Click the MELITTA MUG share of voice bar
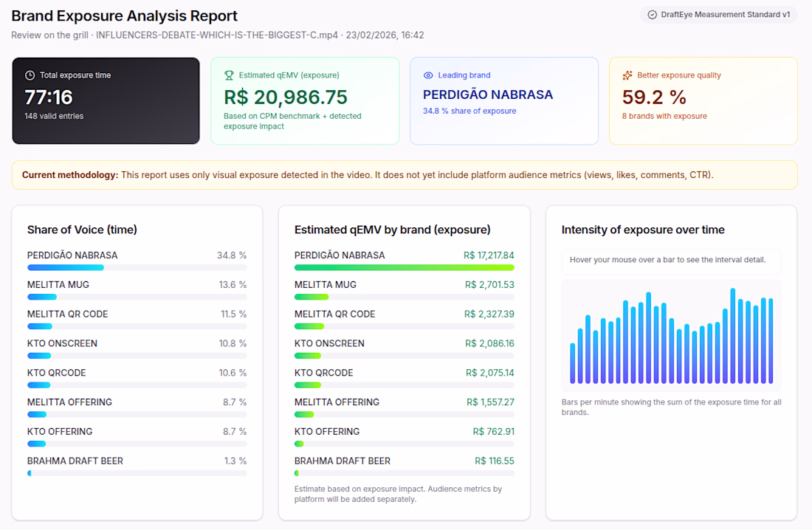Screen dimensions: 812x530 coord(42,297)
